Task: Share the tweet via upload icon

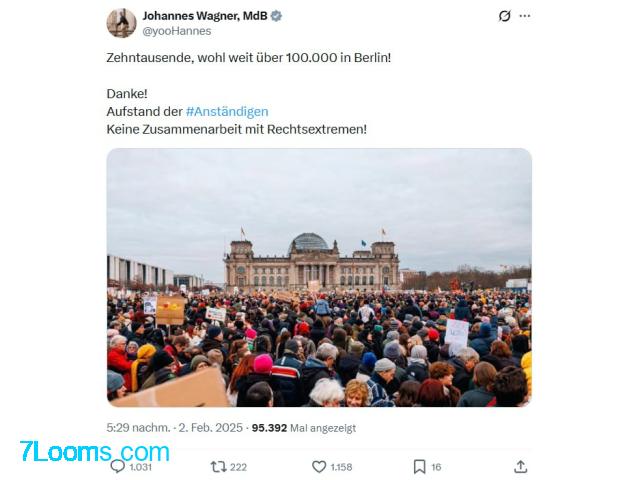Action: click(x=520, y=467)
